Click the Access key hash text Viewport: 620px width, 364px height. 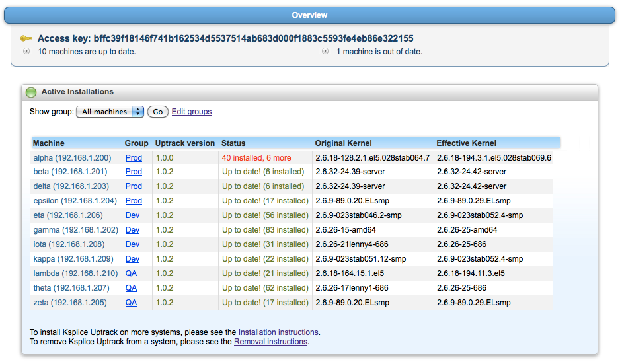click(x=253, y=38)
